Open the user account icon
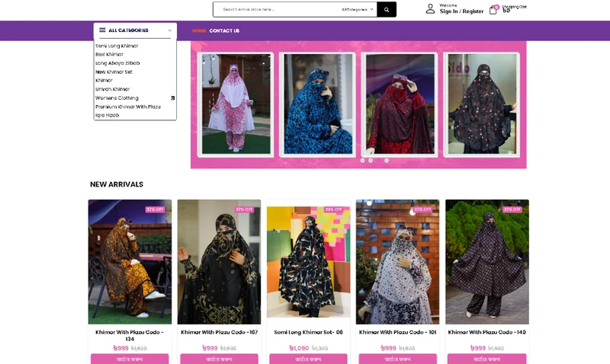610x364 pixels. [430, 9]
